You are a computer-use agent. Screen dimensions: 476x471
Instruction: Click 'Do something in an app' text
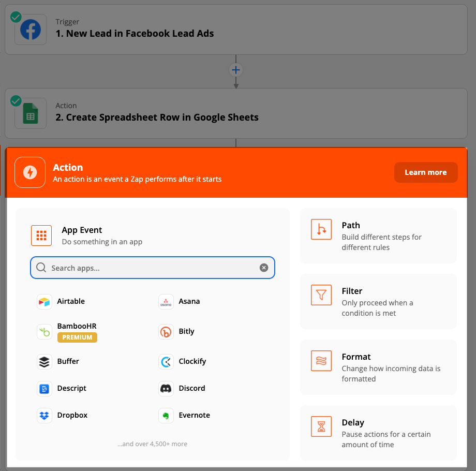click(x=102, y=242)
